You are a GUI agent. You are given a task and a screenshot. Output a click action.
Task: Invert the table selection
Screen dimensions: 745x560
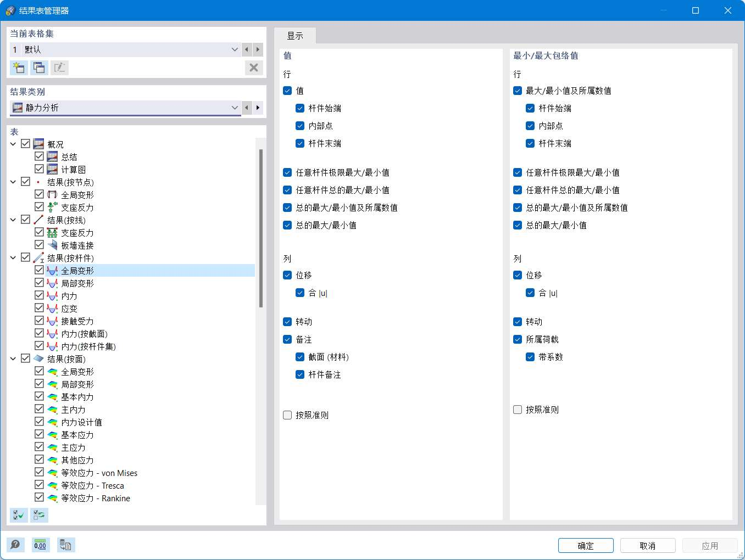pyautogui.click(x=39, y=515)
